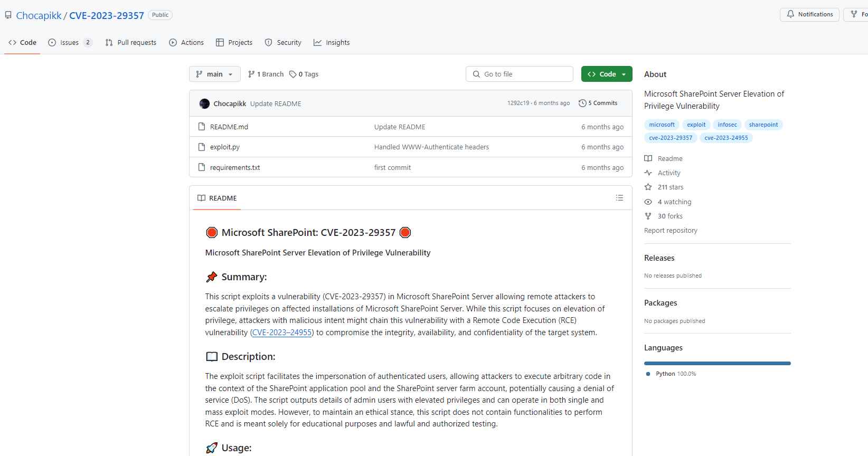The image size is (868, 456).
Task: Click the exploit topic tag
Action: [x=696, y=125]
